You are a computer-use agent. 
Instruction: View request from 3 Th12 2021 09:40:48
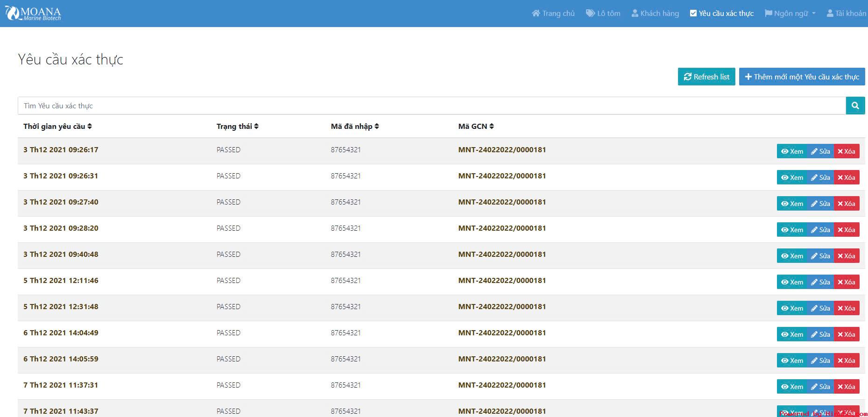[792, 256]
